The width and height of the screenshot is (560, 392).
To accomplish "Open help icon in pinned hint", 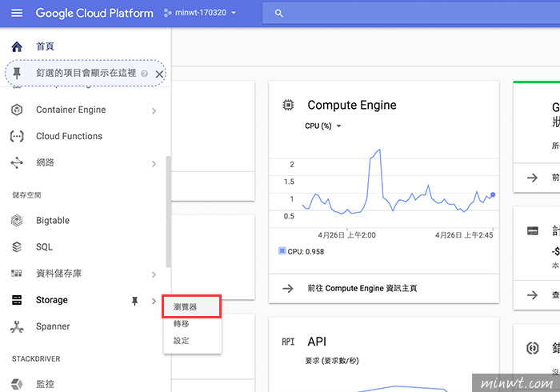I will [x=144, y=74].
